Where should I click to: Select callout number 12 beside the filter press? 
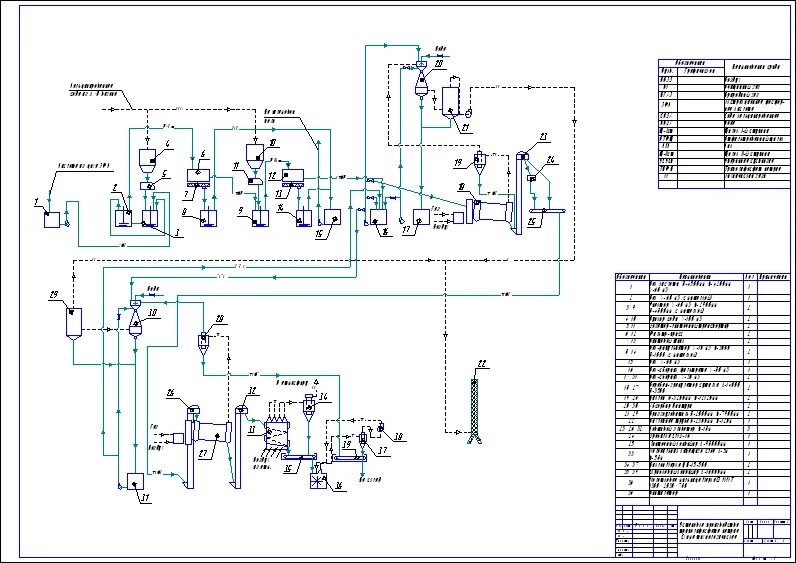tap(272, 176)
